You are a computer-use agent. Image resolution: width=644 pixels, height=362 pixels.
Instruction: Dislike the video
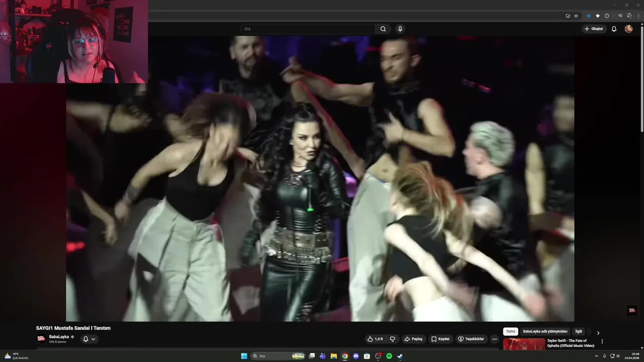pyautogui.click(x=393, y=339)
